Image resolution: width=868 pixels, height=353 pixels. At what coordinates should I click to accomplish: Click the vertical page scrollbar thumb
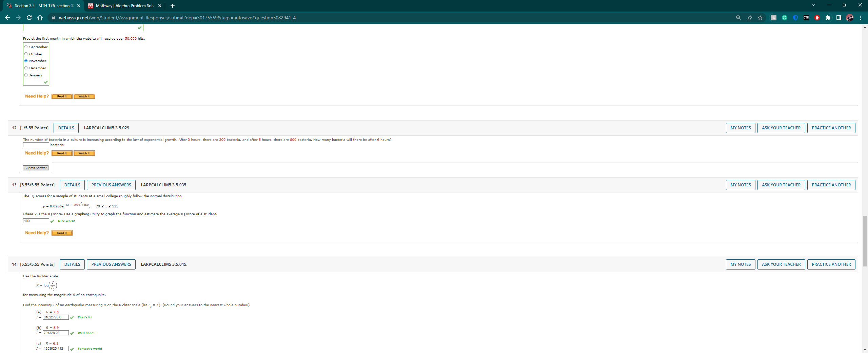(x=865, y=241)
